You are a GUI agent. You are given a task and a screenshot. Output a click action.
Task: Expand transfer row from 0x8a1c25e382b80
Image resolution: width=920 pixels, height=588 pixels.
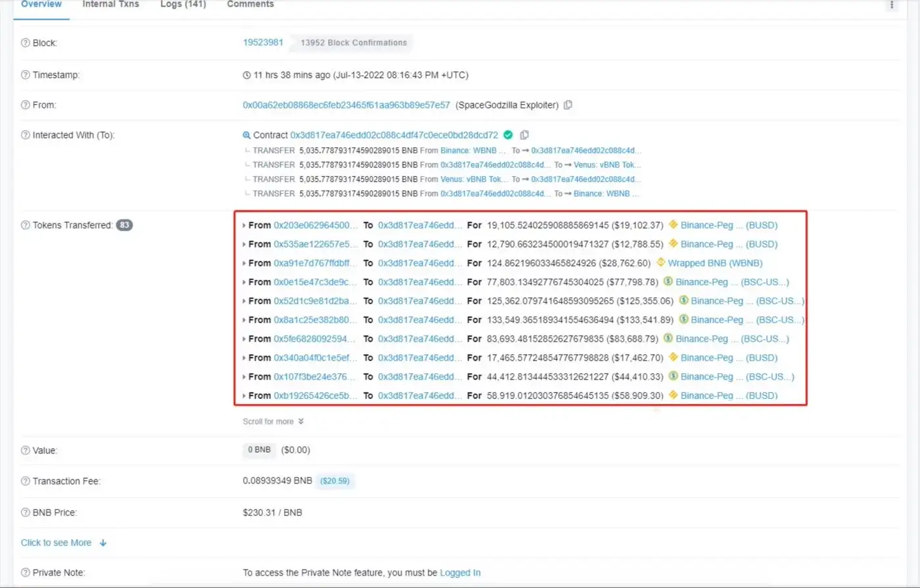click(244, 321)
